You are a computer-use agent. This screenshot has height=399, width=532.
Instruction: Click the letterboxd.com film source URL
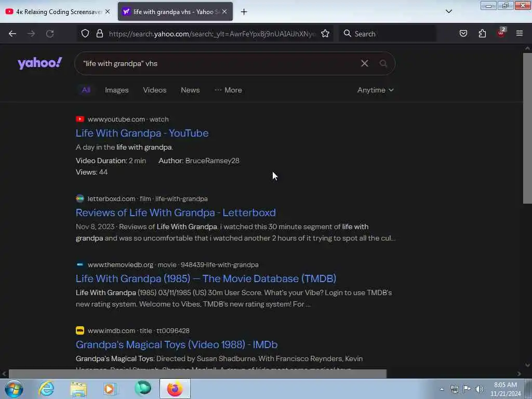pyautogui.click(x=148, y=198)
